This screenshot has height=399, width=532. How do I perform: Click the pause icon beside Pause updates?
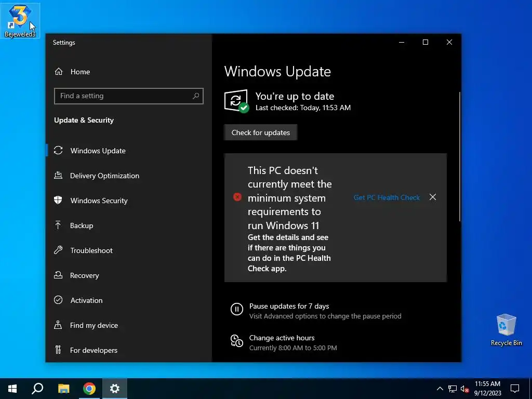point(237,310)
